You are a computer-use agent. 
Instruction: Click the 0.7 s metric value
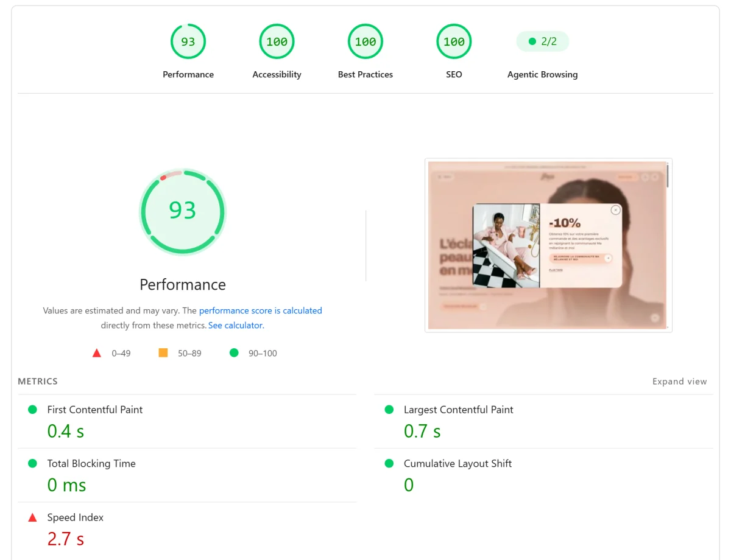coord(422,431)
